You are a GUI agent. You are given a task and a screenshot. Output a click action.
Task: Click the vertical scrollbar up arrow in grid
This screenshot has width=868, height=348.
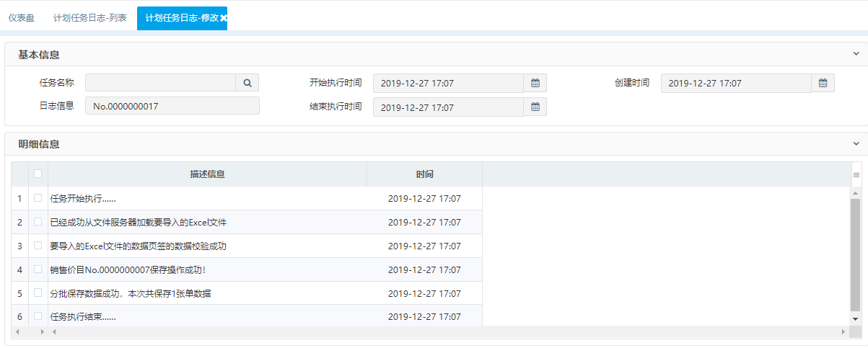(x=856, y=193)
